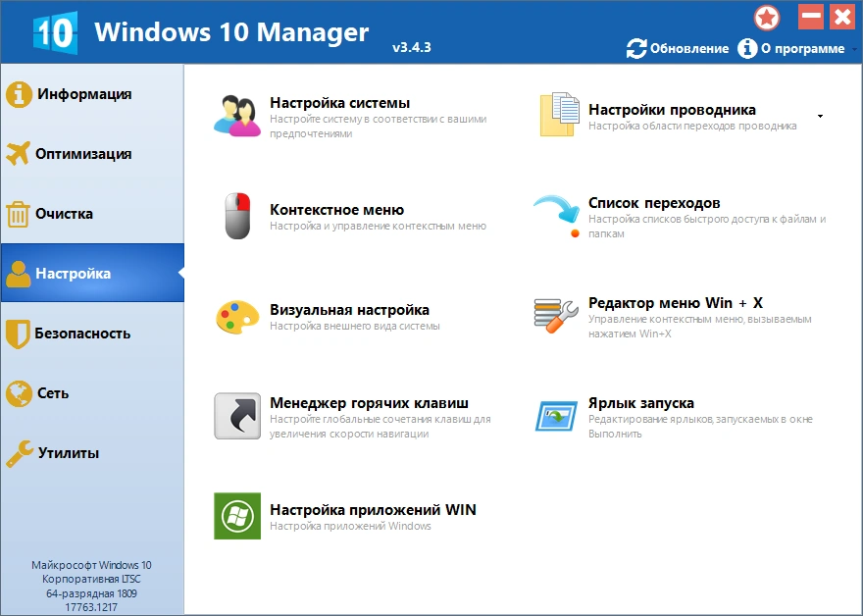Launch Список переходов tool
The width and height of the screenshot is (863, 616).
pos(654,203)
